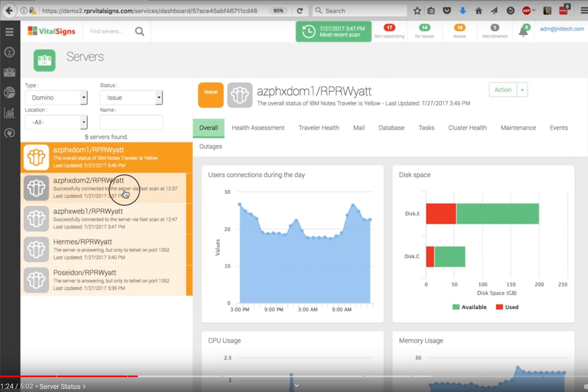
Task: Click the browser home icon
Action: (479, 11)
